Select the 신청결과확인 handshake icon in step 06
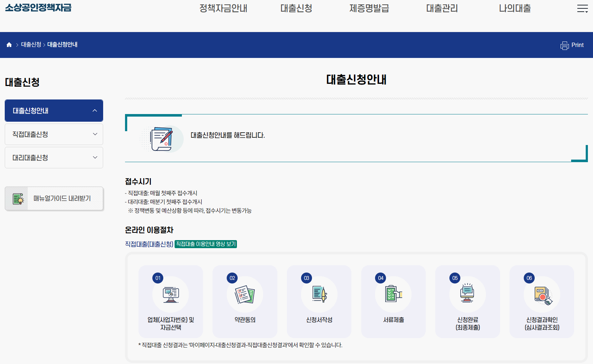 pos(542,294)
